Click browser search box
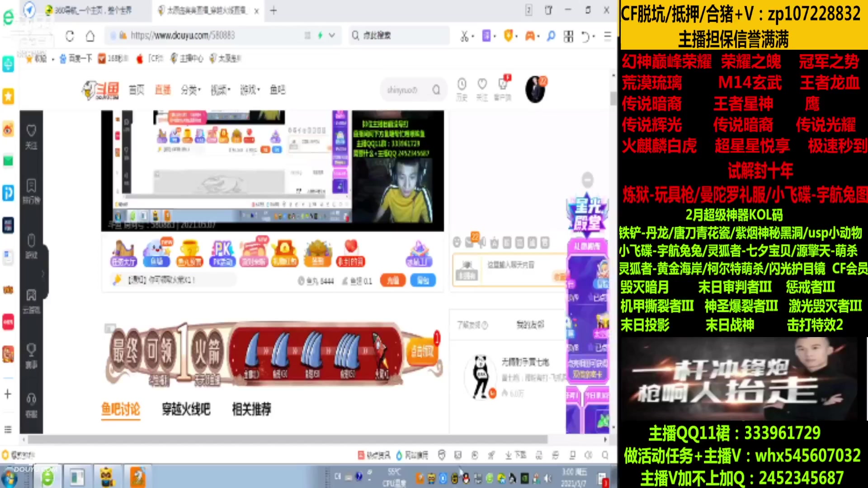868x488 pixels. click(400, 35)
